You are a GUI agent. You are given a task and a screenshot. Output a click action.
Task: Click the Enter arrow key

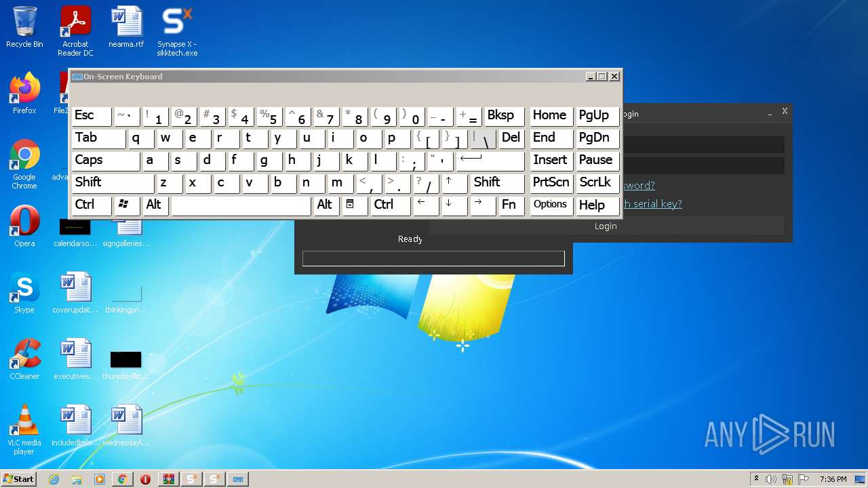click(x=490, y=161)
